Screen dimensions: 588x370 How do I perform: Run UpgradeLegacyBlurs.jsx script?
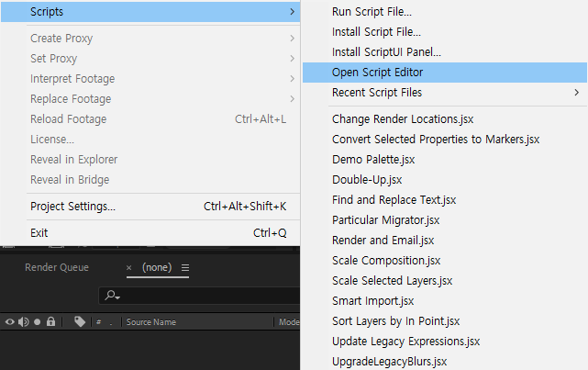point(445,362)
